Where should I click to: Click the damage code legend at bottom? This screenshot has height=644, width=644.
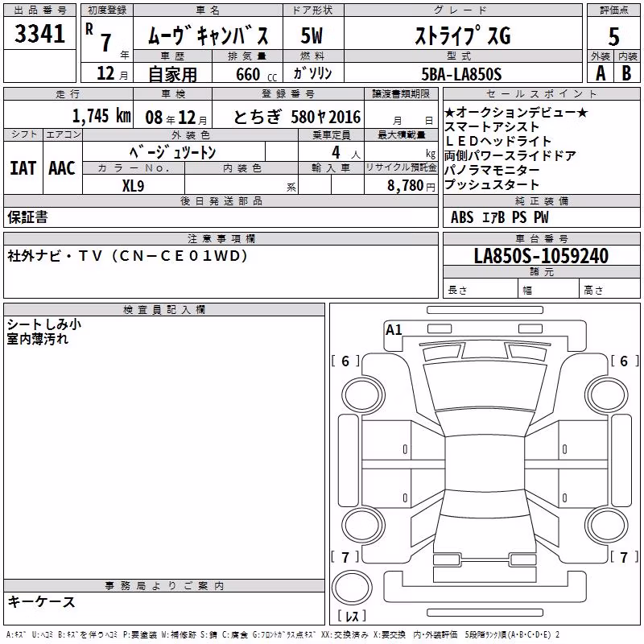click(x=283, y=634)
